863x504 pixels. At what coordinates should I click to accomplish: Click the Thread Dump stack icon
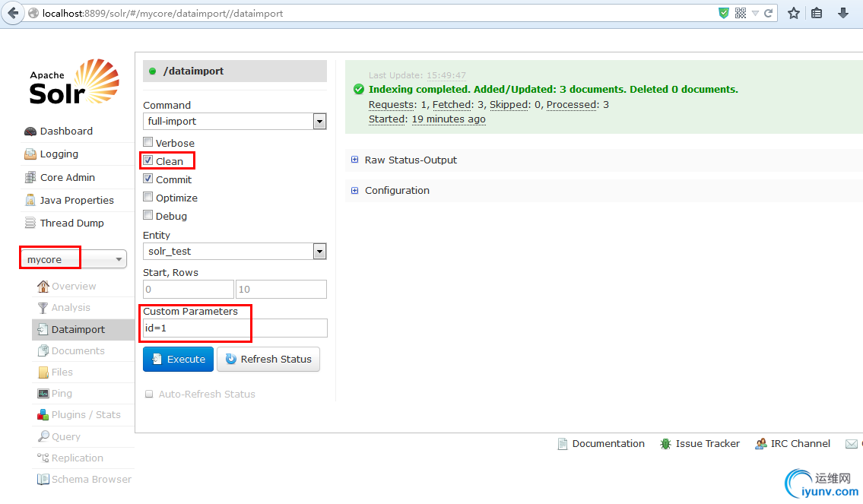pyautogui.click(x=30, y=223)
